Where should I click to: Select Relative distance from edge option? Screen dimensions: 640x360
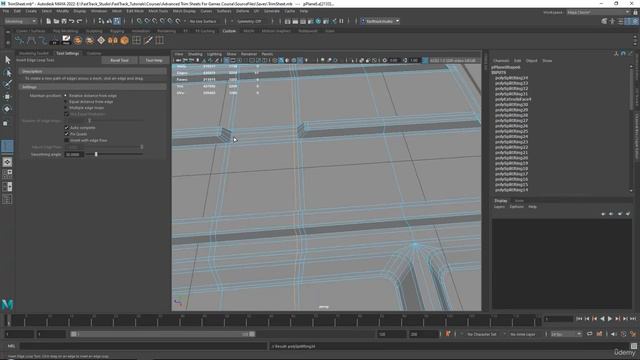[x=65, y=96]
